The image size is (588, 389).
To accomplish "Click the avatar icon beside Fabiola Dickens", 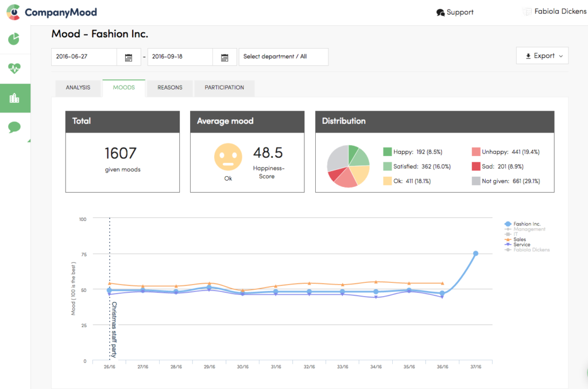I will point(527,11).
